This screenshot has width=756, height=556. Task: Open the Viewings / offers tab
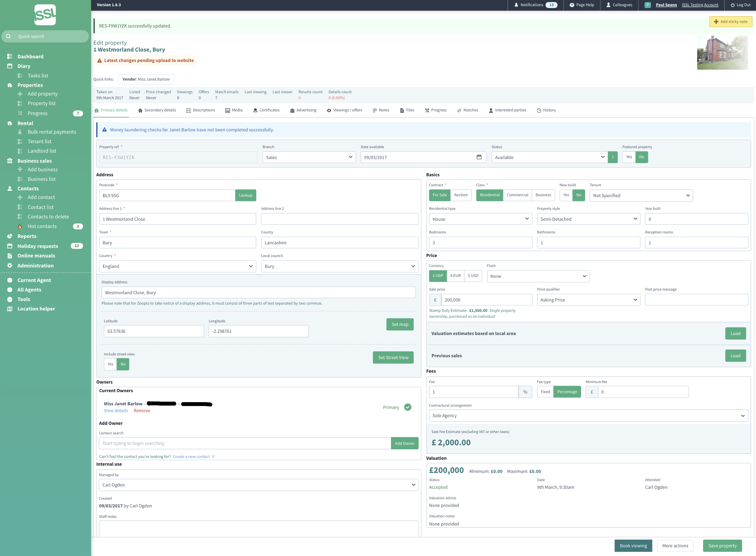pos(344,110)
